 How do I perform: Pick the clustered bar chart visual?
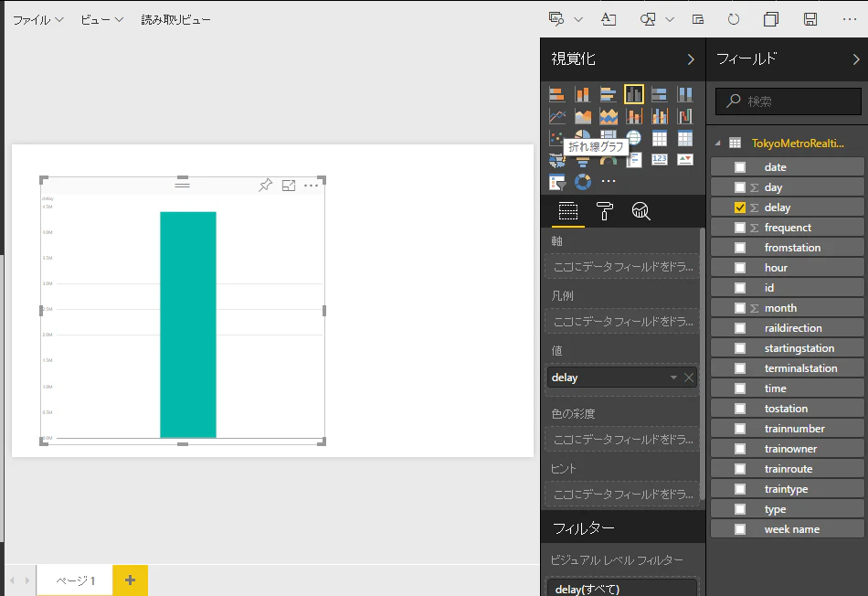608,95
